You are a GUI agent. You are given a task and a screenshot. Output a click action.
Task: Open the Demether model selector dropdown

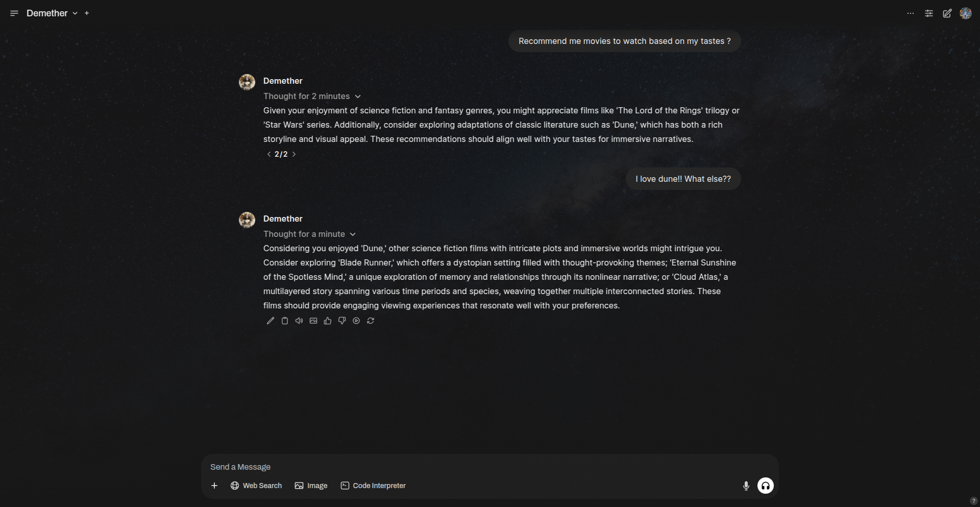click(52, 13)
